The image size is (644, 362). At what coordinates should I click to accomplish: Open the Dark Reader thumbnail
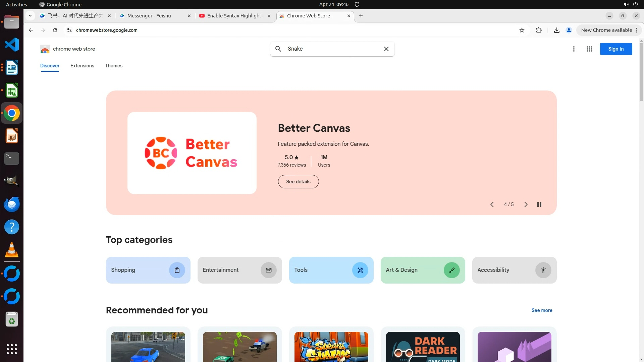[423, 347]
